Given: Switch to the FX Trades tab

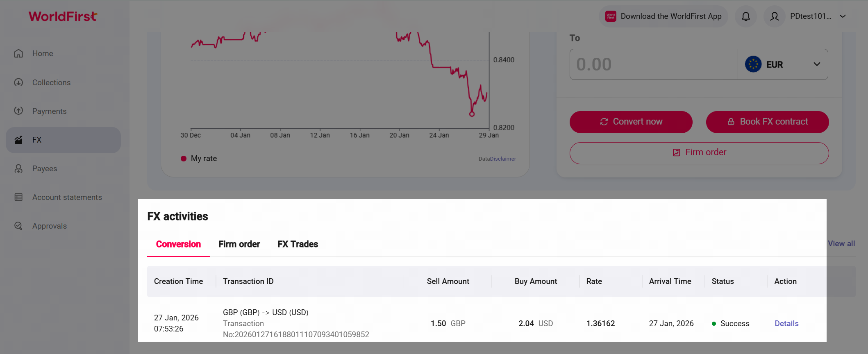Looking at the screenshot, I should pos(298,244).
